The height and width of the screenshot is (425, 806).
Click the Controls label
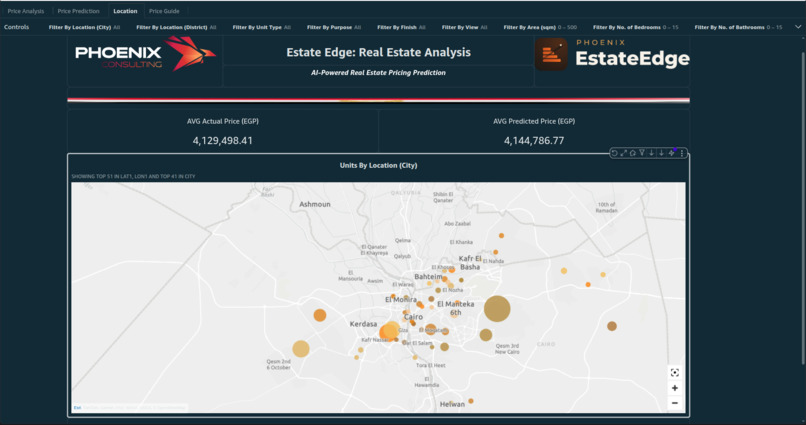coord(16,27)
